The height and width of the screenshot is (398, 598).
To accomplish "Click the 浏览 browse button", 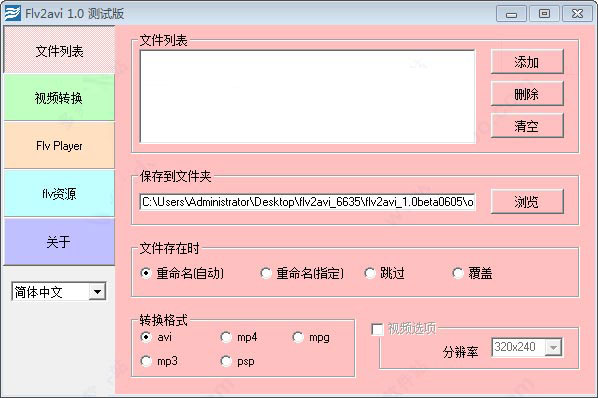I will 527,201.
